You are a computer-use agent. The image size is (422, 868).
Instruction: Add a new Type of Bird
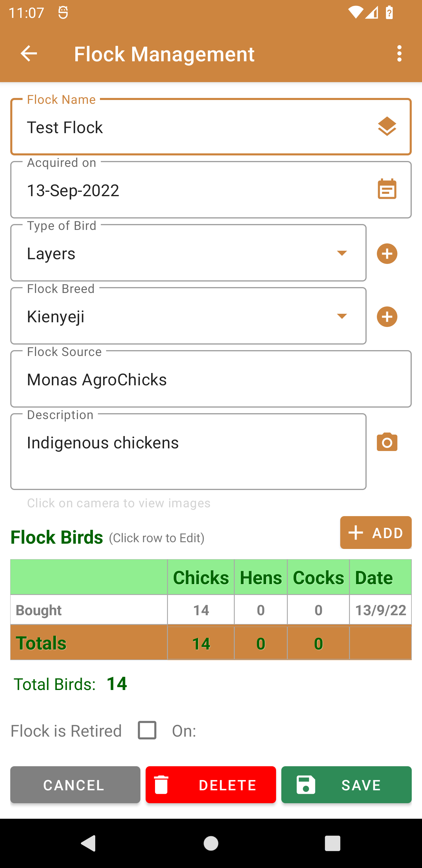[387, 254]
